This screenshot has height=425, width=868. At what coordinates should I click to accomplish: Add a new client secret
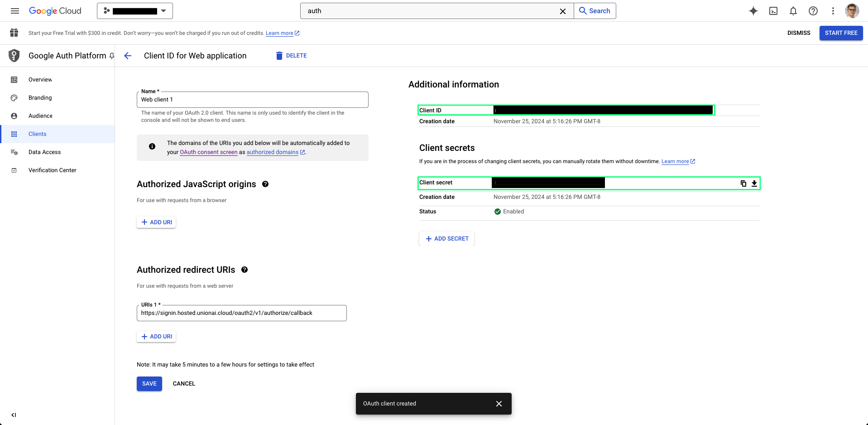pos(446,238)
